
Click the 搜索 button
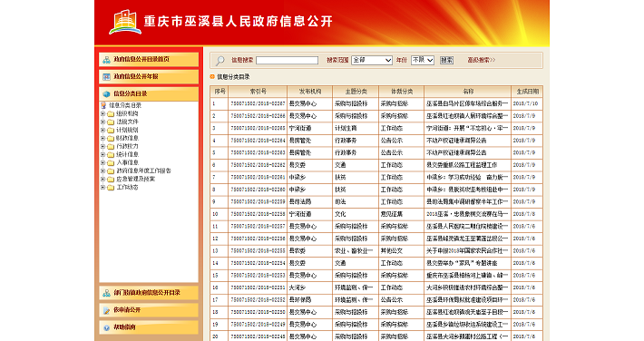[446, 60]
